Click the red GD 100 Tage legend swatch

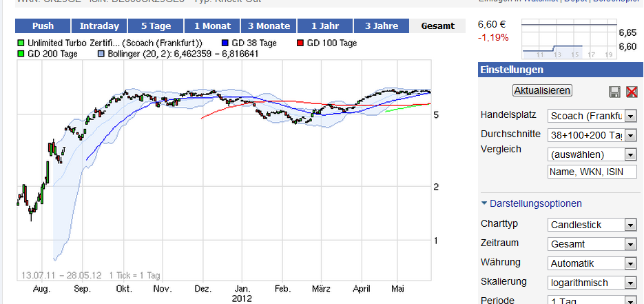click(300, 43)
